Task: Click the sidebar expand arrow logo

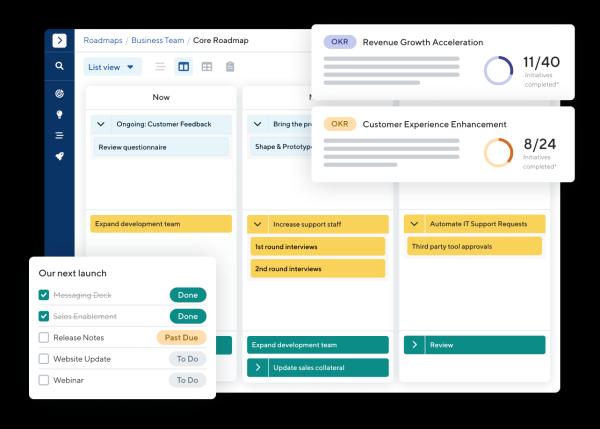Action: (59, 40)
